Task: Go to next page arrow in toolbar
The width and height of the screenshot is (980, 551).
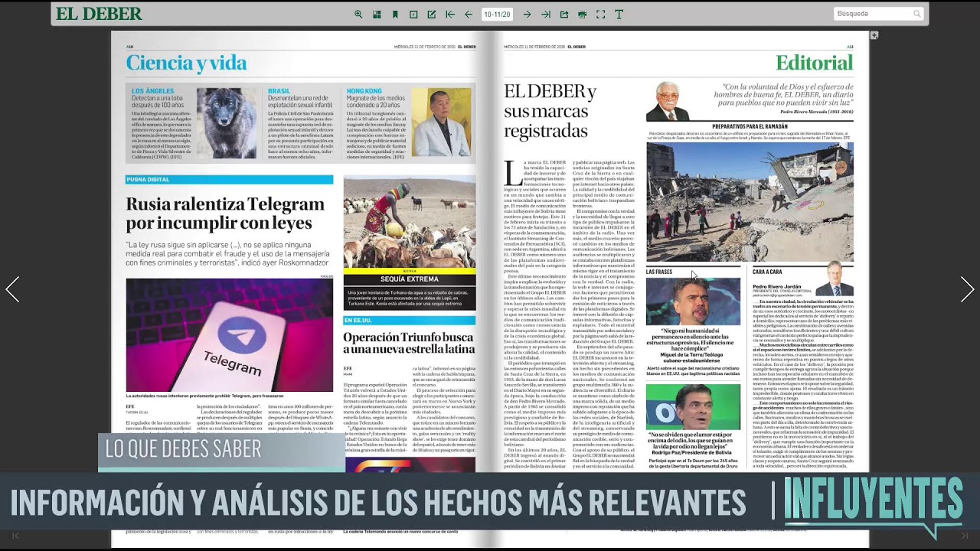Action: click(x=527, y=14)
